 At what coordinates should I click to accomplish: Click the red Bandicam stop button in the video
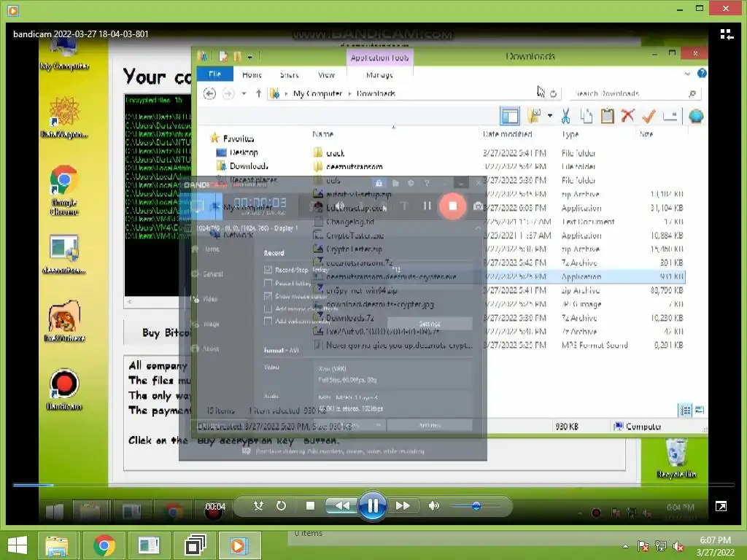coord(452,206)
